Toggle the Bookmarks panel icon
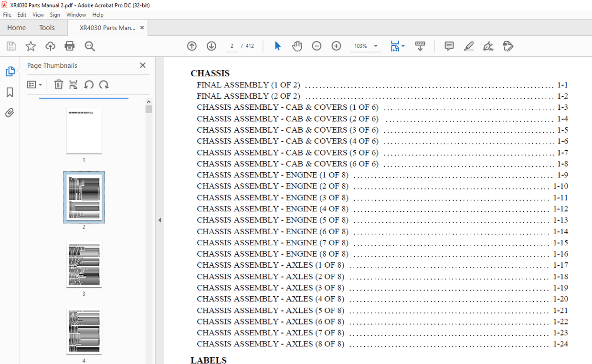This screenshot has height=364, width=592. pyautogui.click(x=10, y=92)
